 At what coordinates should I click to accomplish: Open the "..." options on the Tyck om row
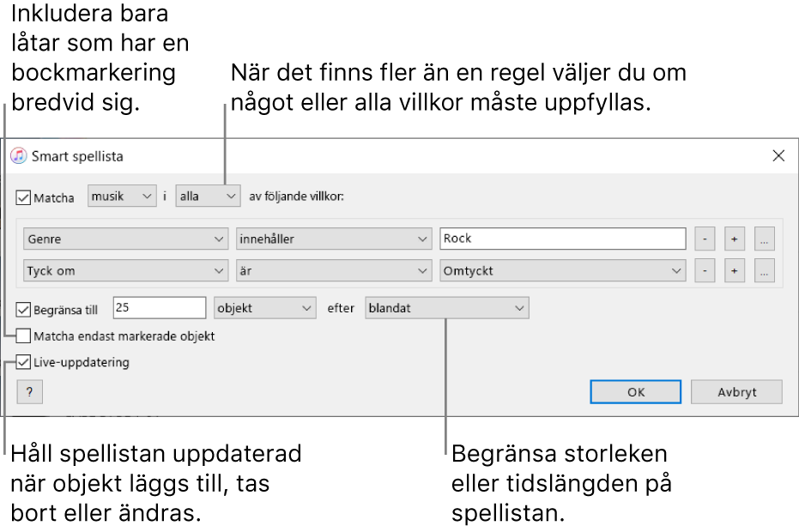tap(764, 269)
